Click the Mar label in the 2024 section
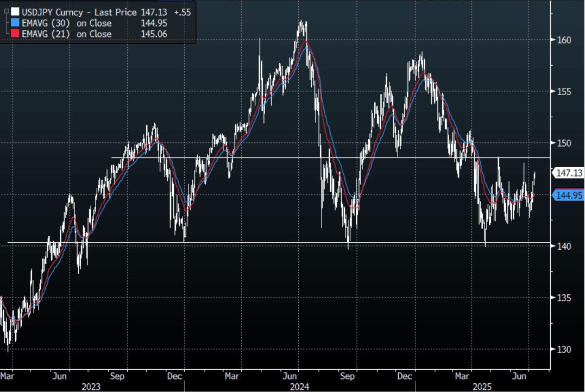585x392 pixels. point(232,376)
